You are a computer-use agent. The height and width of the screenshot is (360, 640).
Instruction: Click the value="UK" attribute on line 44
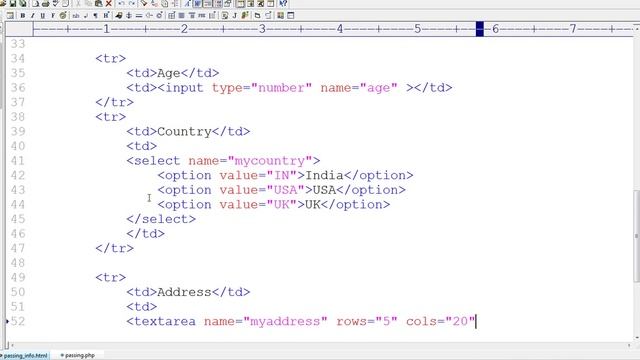(258, 204)
